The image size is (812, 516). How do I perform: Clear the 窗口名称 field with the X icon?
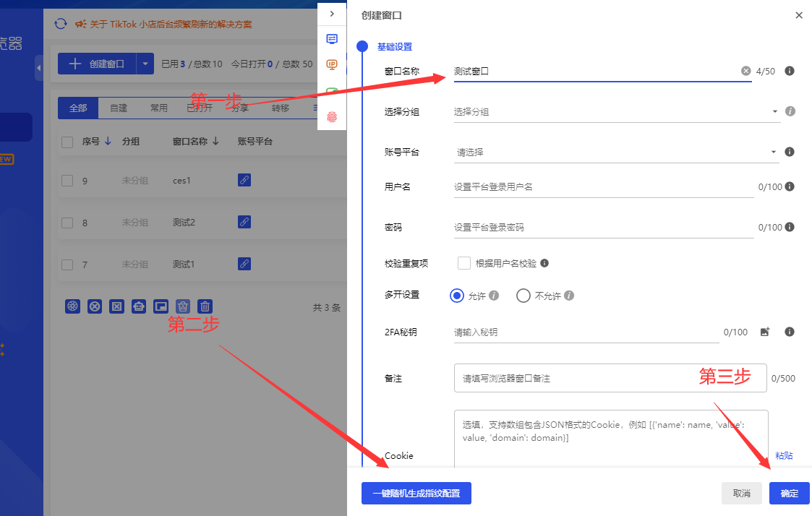pyautogui.click(x=745, y=71)
